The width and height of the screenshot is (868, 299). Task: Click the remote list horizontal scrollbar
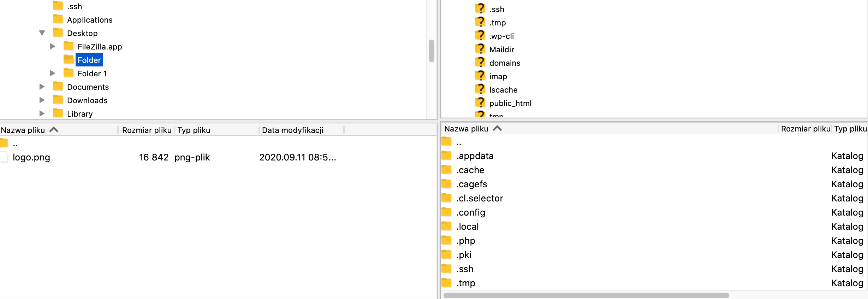[x=586, y=295]
